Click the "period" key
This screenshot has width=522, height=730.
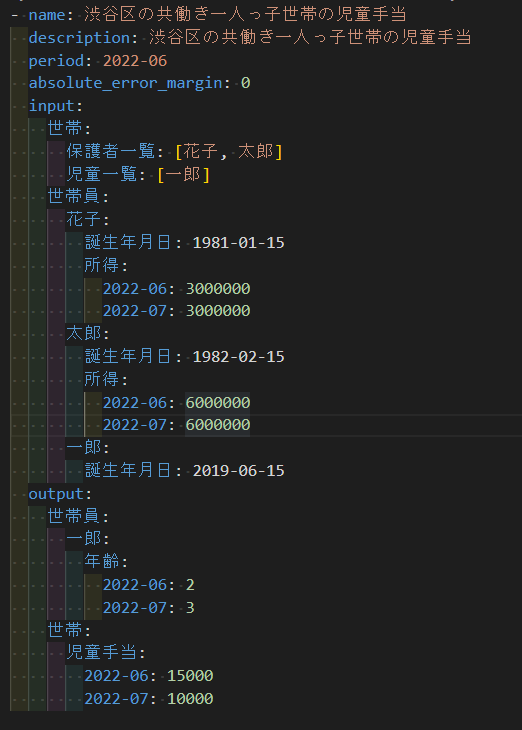(x=56, y=61)
